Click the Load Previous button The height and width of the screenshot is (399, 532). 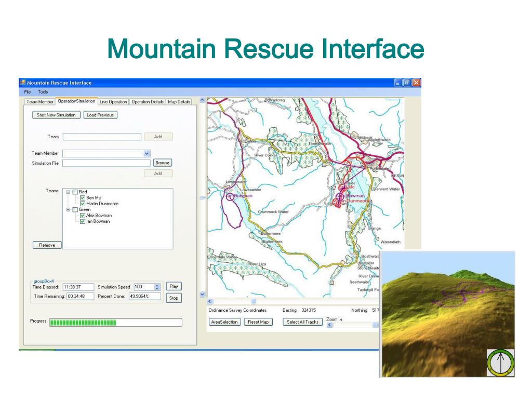(100, 115)
